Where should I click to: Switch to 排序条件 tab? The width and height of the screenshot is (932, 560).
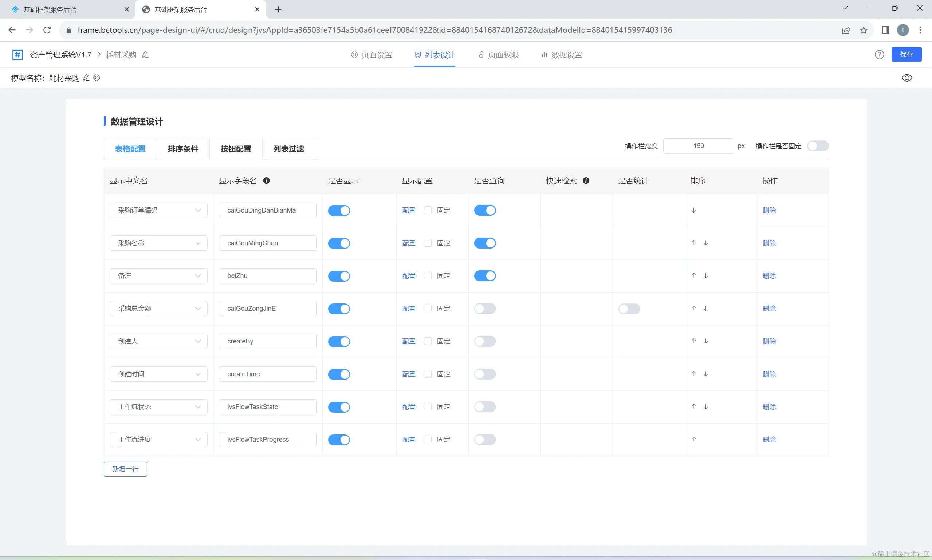click(183, 149)
